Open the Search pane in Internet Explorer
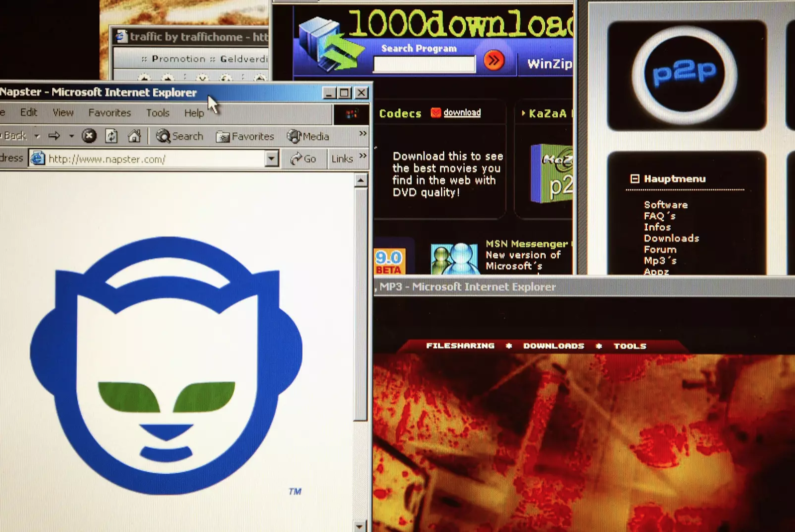 point(179,136)
